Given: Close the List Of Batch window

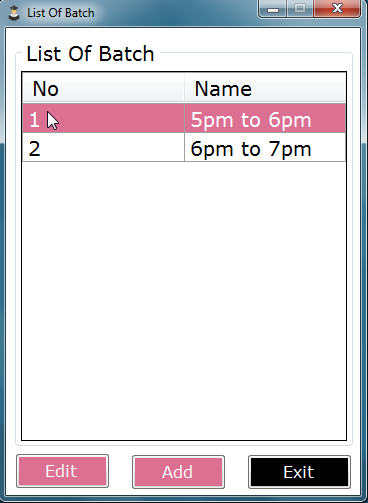Looking at the screenshot, I should point(337,9).
